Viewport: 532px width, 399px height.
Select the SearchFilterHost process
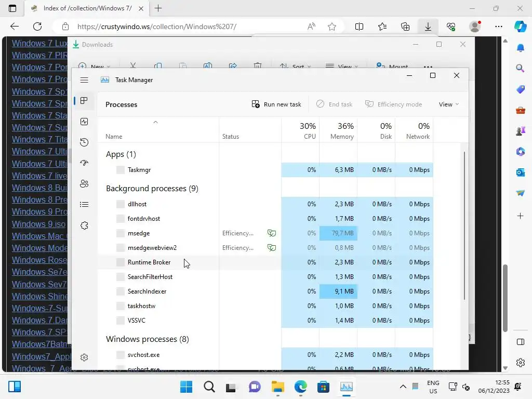click(265, 277)
